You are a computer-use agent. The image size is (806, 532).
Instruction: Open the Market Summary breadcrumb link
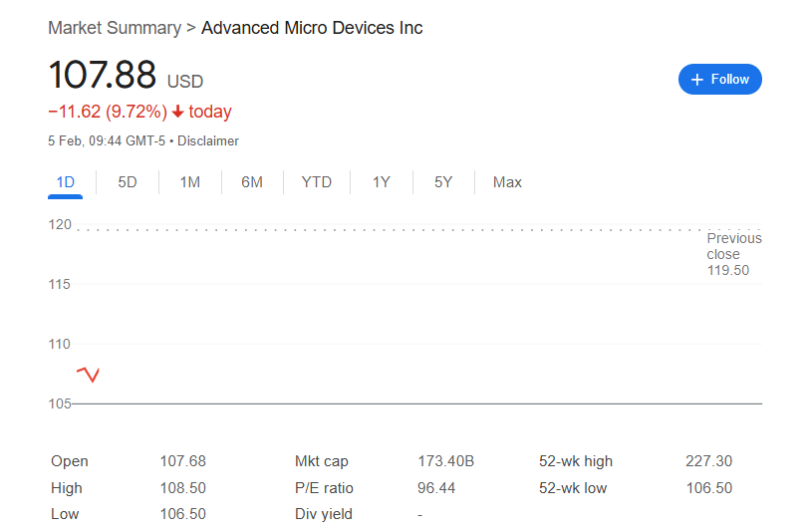click(114, 28)
